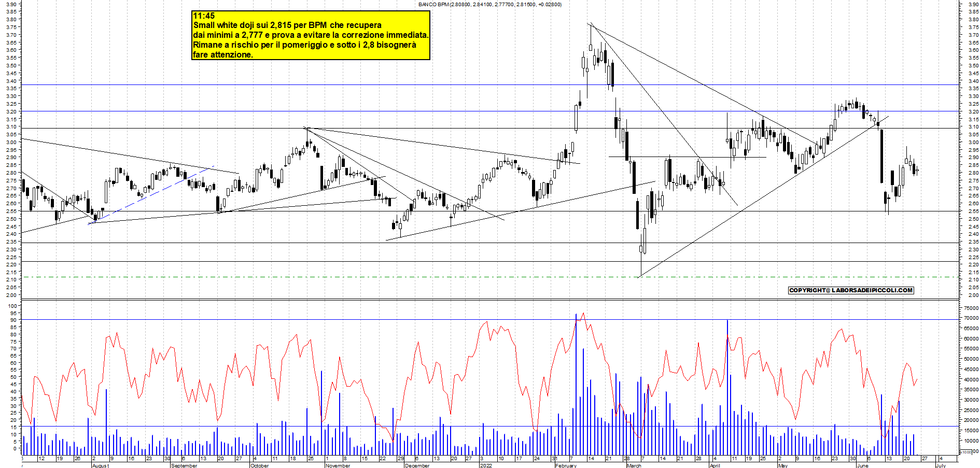Click the COPYRIGHT@LABORSADEIPICCOLI.COM label
Screen dimensions: 980x468
[851, 290]
